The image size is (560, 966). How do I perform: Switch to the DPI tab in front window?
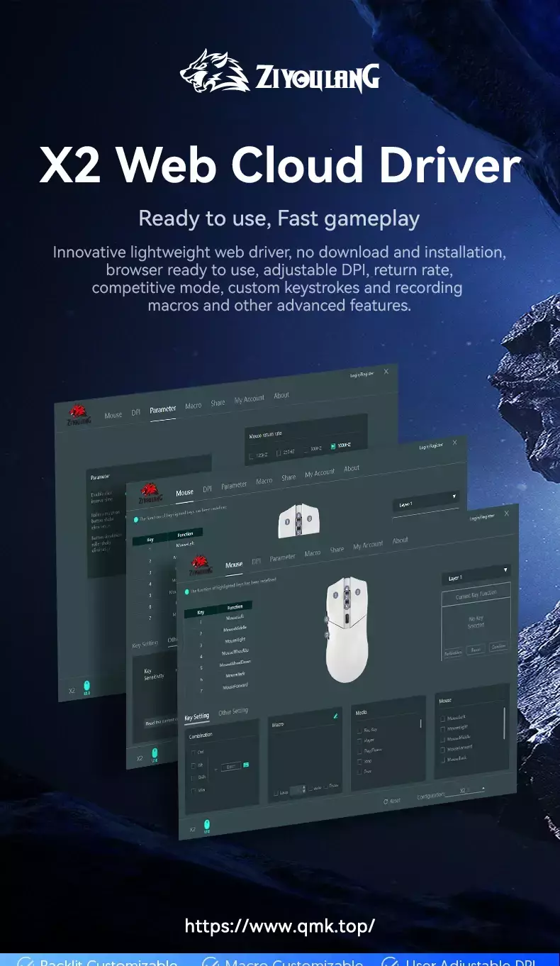point(256,561)
